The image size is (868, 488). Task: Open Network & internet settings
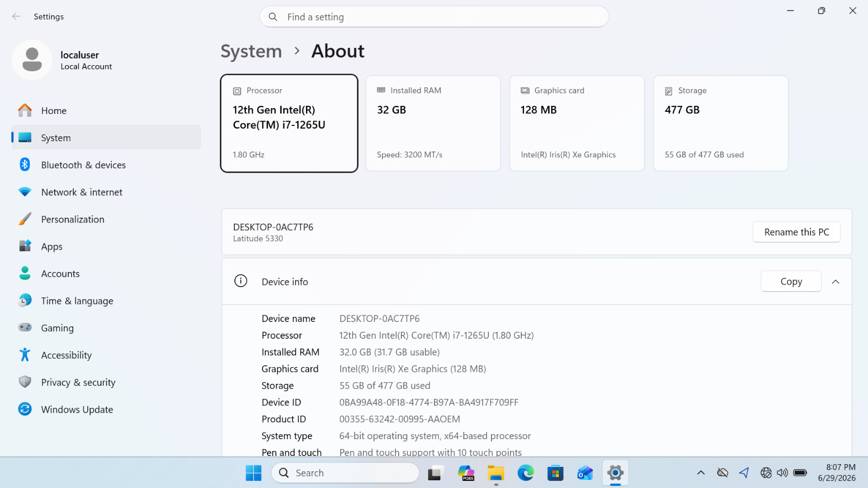106,192
